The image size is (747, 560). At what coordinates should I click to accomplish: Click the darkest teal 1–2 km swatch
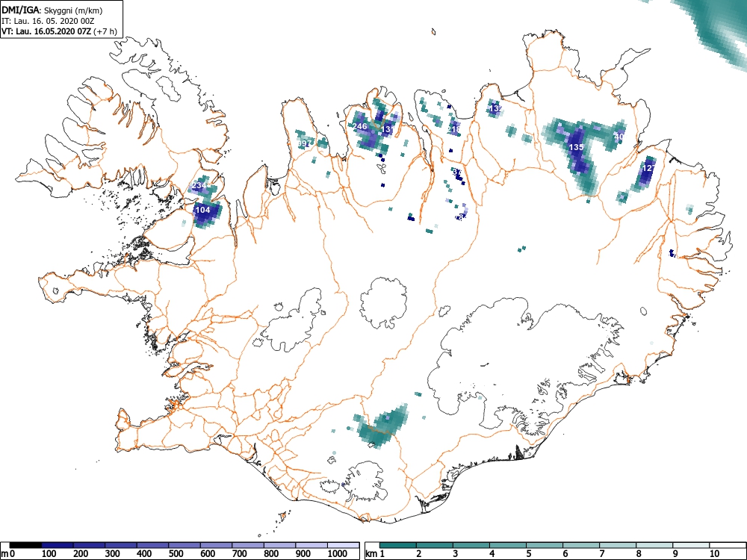[x=398, y=545]
